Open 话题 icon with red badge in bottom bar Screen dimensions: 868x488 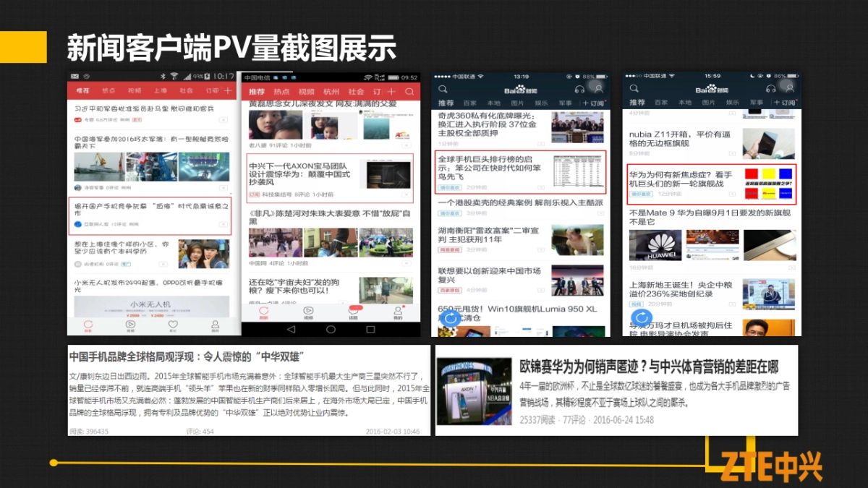click(352, 312)
